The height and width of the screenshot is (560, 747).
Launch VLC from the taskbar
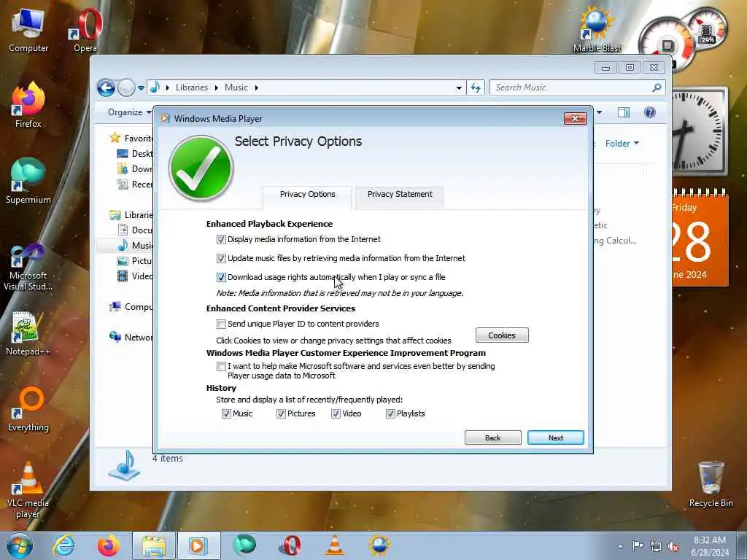[334, 545]
